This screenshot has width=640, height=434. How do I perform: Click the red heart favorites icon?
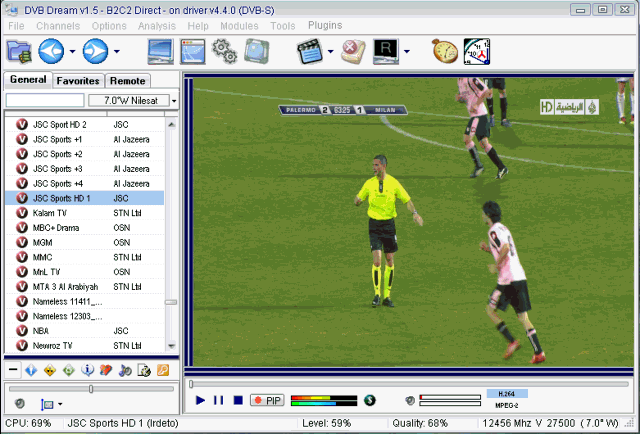pos(106,370)
